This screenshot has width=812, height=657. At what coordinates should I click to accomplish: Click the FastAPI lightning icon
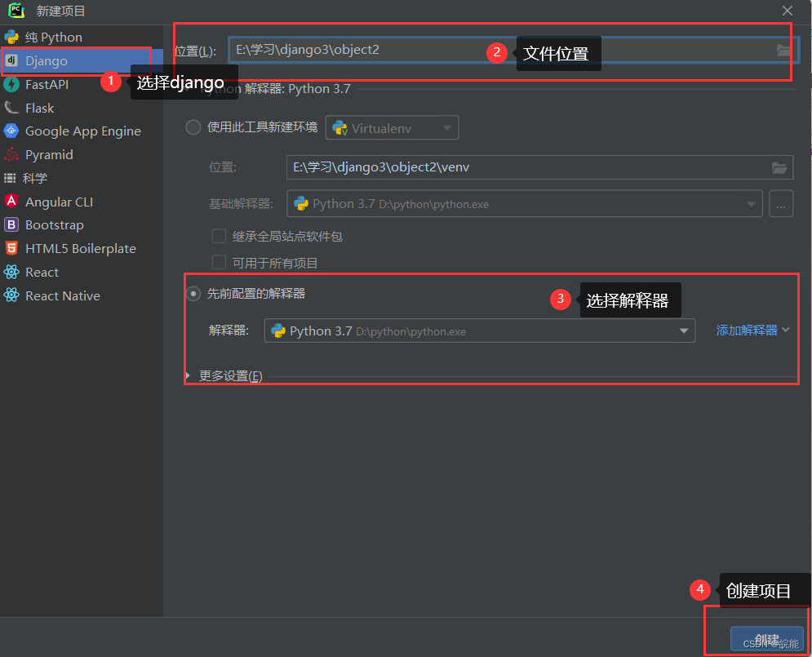[x=11, y=84]
